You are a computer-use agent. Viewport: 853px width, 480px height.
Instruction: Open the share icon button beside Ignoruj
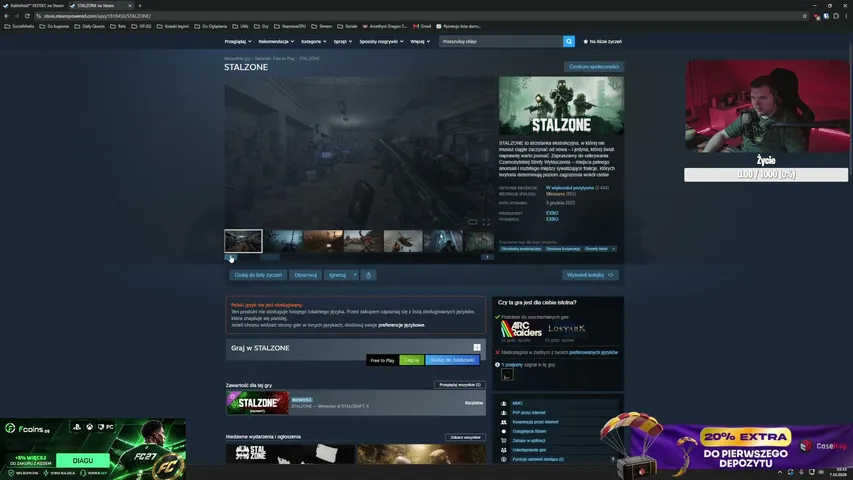368,275
